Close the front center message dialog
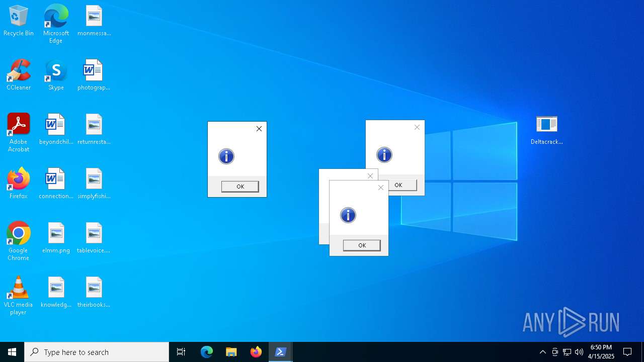This screenshot has width=644, height=362. click(381, 188)
